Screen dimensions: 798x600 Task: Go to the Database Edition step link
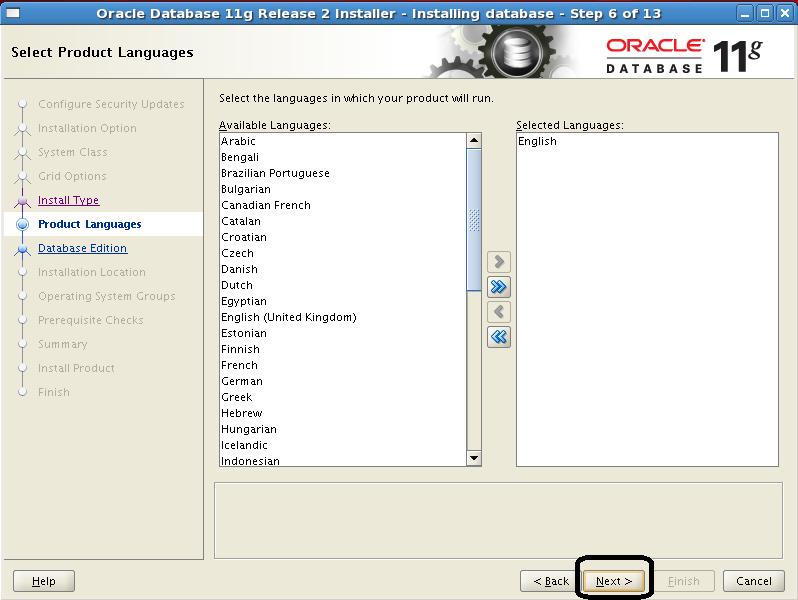[82, 248]
